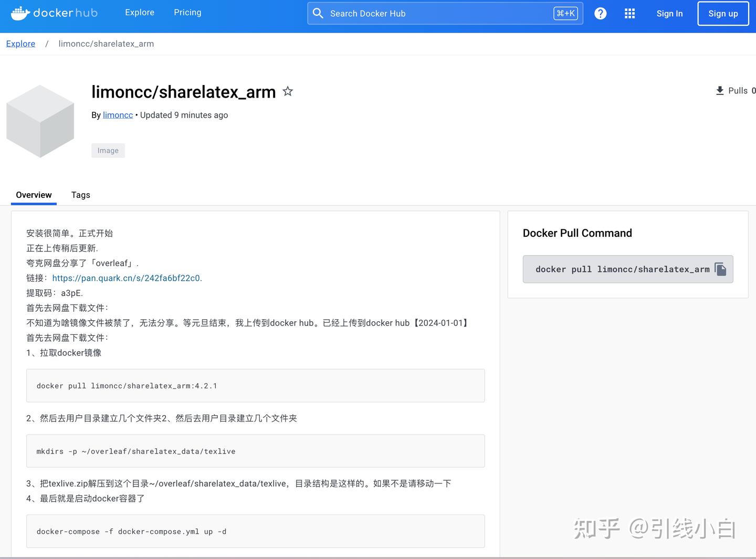Focus the Search Docker Hub field
This screenshot has height=559, width=756.
click(x=445, y=13)
